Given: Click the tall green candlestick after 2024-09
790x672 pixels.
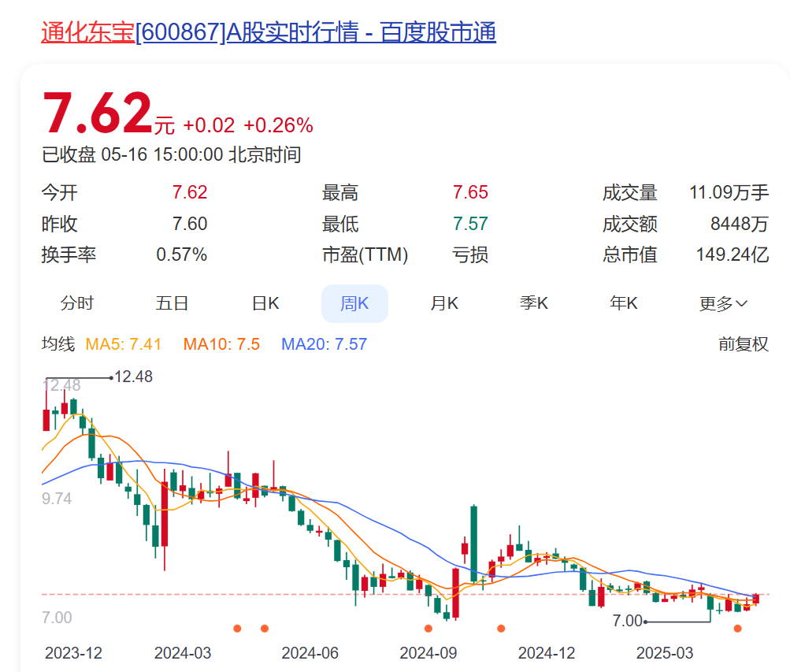Looking at the screenshot, I should point(473,544).
